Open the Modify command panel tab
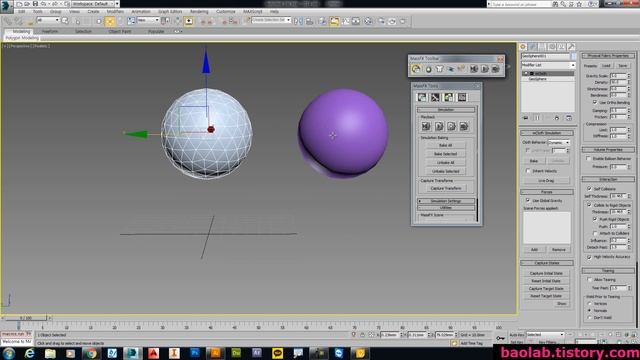Image resolution: width=640 pixels, height=360 pixels. click(533, 47)
